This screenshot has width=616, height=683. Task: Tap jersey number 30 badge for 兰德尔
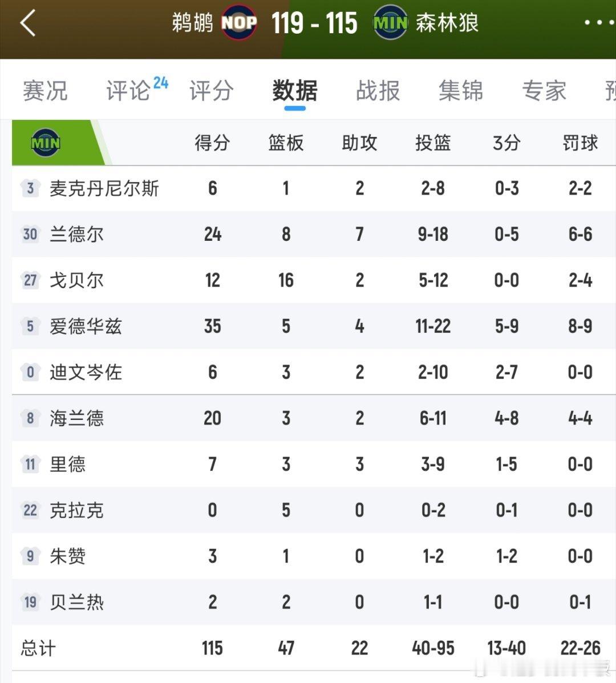pos(30,235)
